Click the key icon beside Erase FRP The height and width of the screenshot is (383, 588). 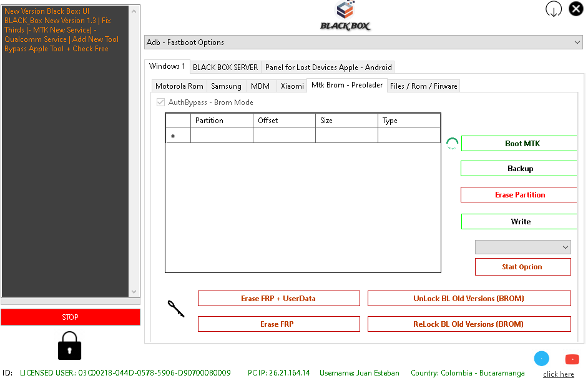(x=175, y=309)
